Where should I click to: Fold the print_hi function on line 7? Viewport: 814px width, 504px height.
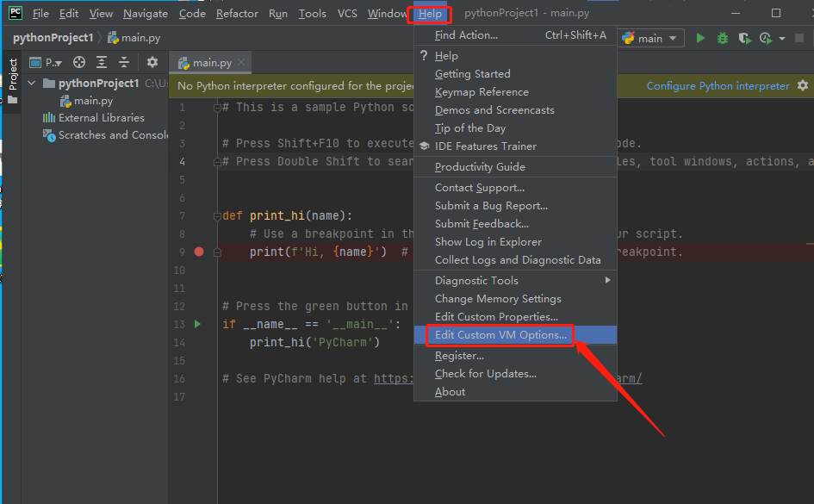pos(217,216)
